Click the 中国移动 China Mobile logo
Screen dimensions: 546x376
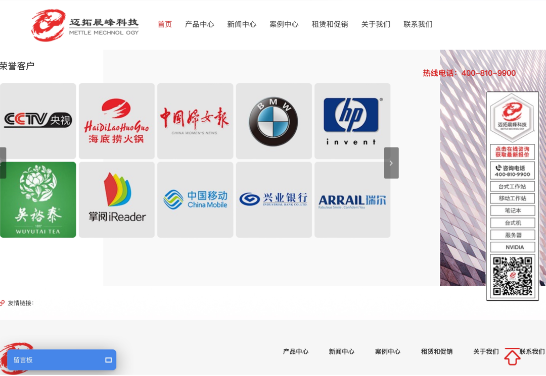click(195, 200)
